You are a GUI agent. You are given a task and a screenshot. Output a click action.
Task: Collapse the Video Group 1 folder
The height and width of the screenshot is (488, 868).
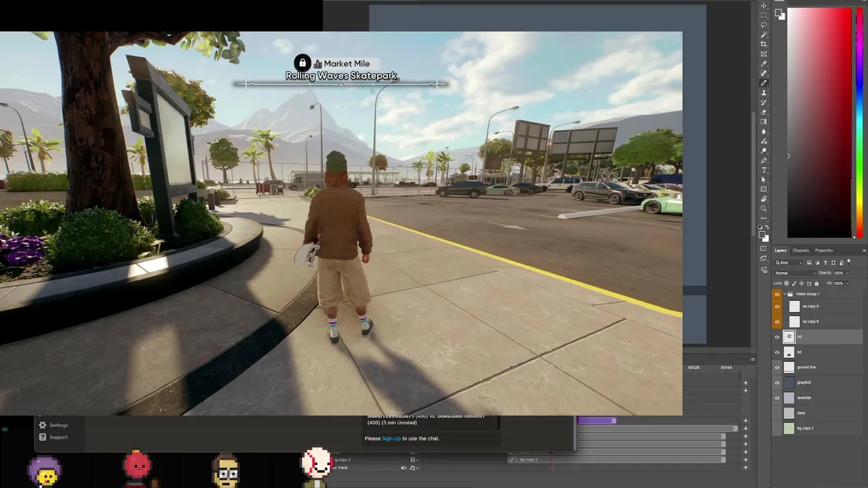[x=785, y=294]
